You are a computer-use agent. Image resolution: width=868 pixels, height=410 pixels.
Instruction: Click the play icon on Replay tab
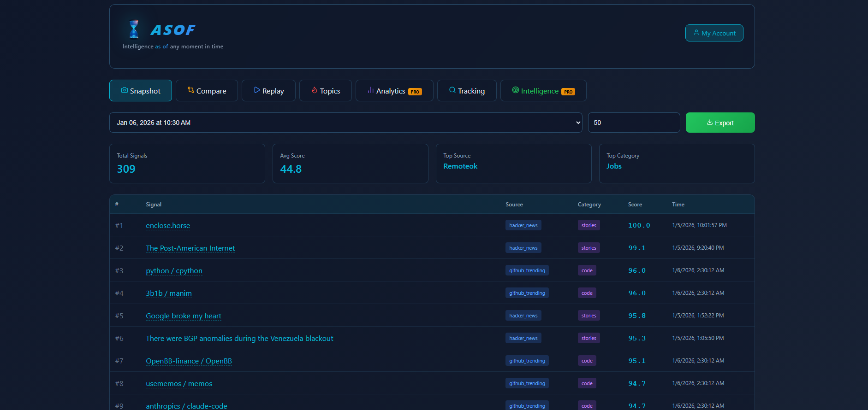point(257,90)
